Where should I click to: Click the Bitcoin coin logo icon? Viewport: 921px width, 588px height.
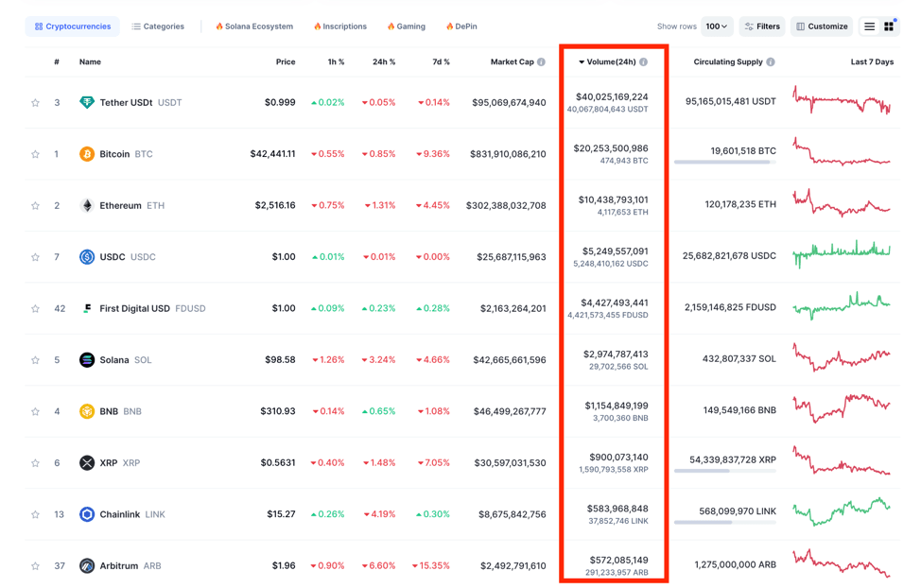(x=87, y=154)
